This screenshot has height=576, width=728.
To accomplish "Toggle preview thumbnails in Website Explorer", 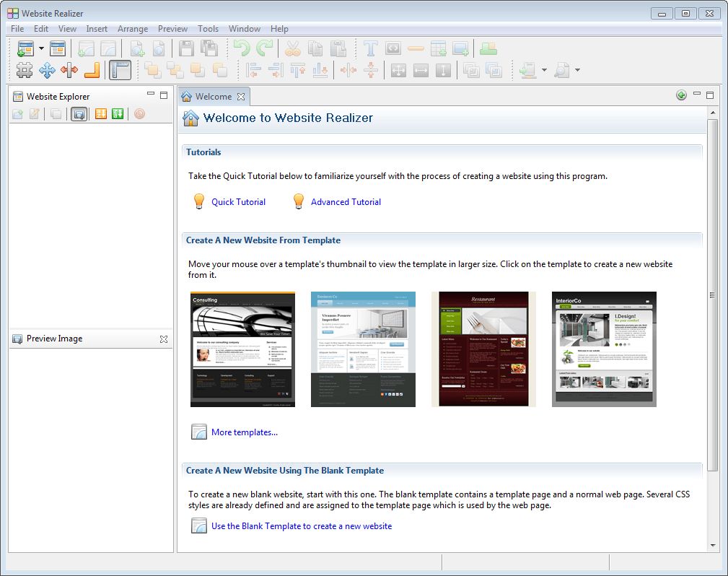I will pyautogui.click(x=79, y=114).
